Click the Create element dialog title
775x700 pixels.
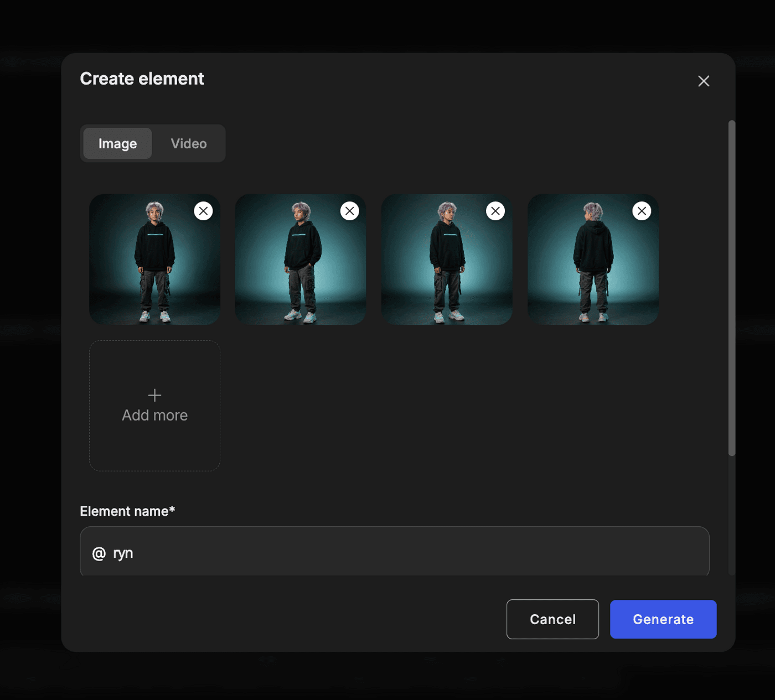[x=142, y=79]
